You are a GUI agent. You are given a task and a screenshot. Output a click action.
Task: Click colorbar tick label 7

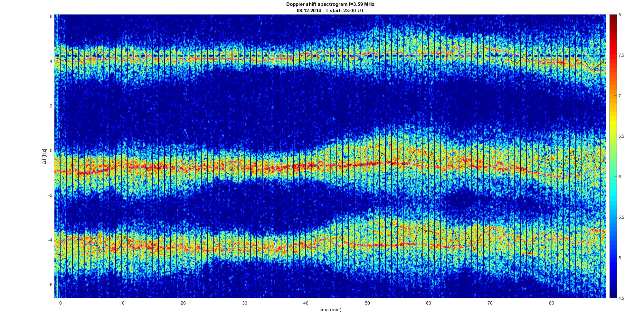620,96
